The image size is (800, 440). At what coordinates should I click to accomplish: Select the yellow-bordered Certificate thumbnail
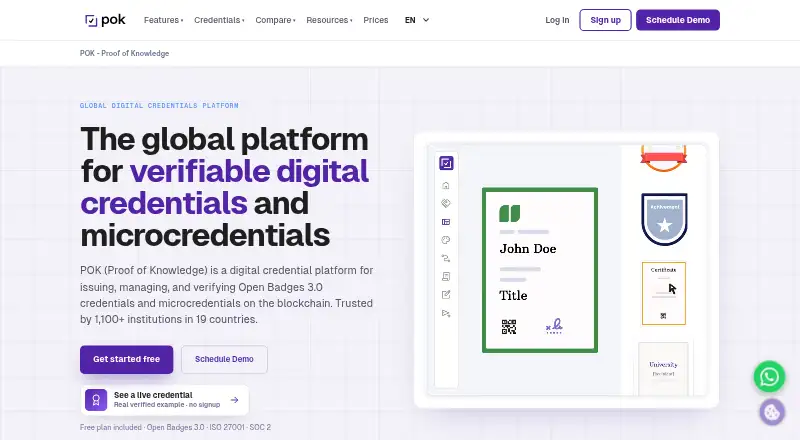tap(663, 294)
